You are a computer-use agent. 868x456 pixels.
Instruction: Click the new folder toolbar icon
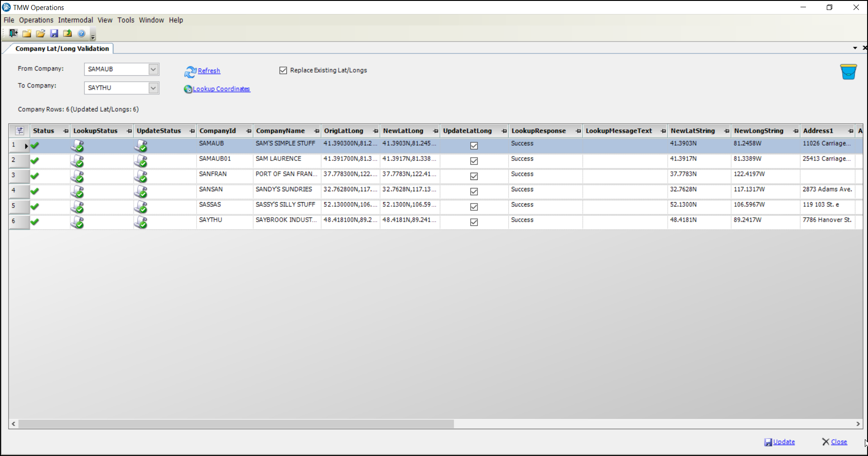point(27,33)
